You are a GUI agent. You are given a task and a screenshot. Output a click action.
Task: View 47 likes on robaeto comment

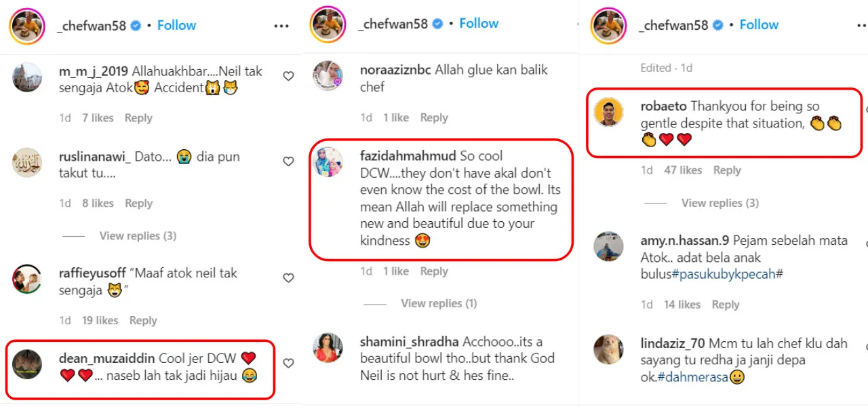point(683,170)
